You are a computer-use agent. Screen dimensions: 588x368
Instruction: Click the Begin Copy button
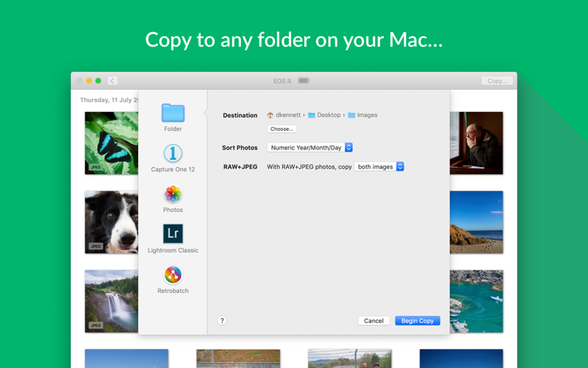417,321
